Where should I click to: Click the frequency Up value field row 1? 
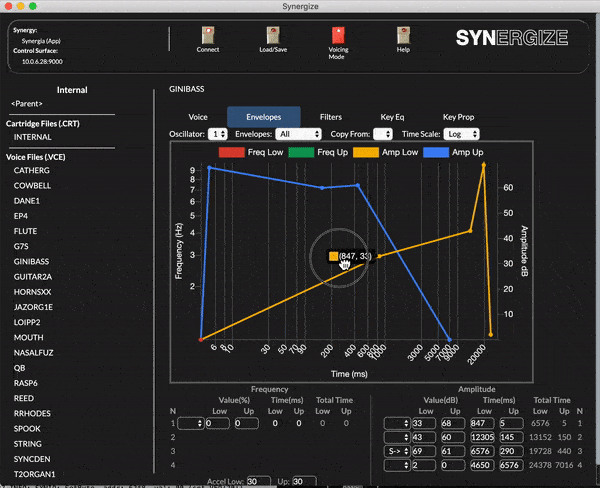(246, 423)
